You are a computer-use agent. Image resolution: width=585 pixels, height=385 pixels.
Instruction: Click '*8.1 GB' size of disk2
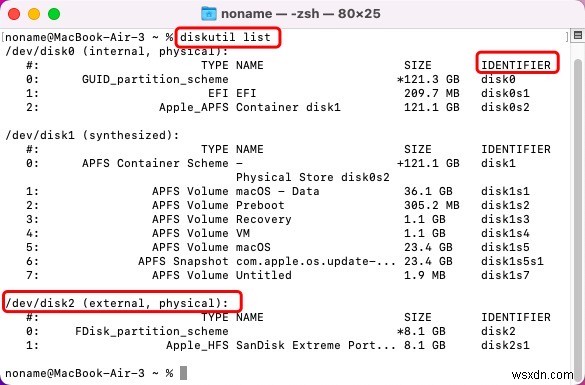click(x=421, y=331)
